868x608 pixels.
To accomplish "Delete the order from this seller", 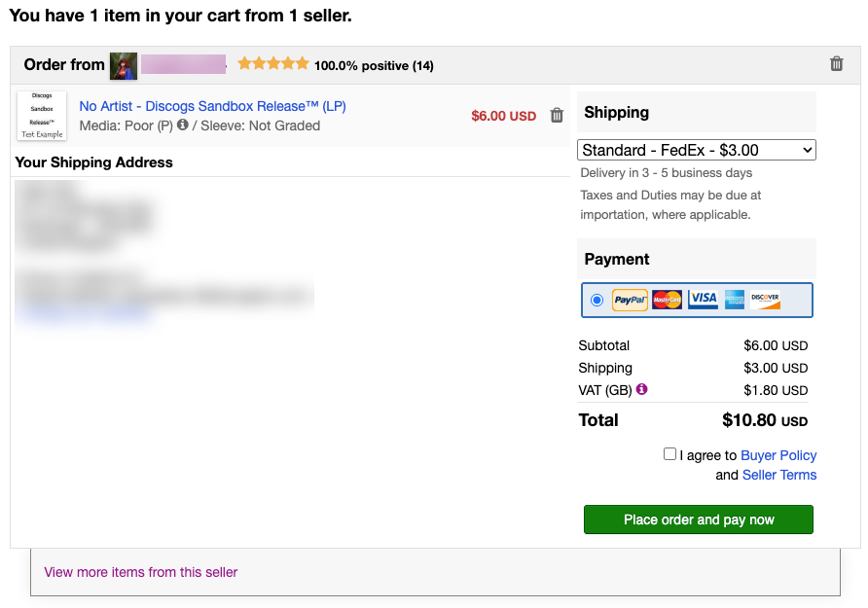I will pos(836,62).
